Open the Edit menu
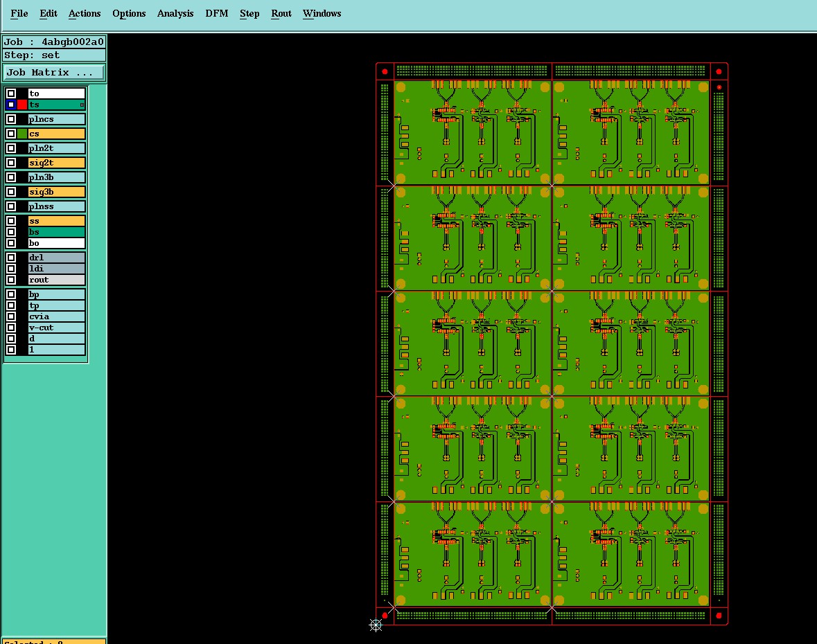 (x=49, y=14)
